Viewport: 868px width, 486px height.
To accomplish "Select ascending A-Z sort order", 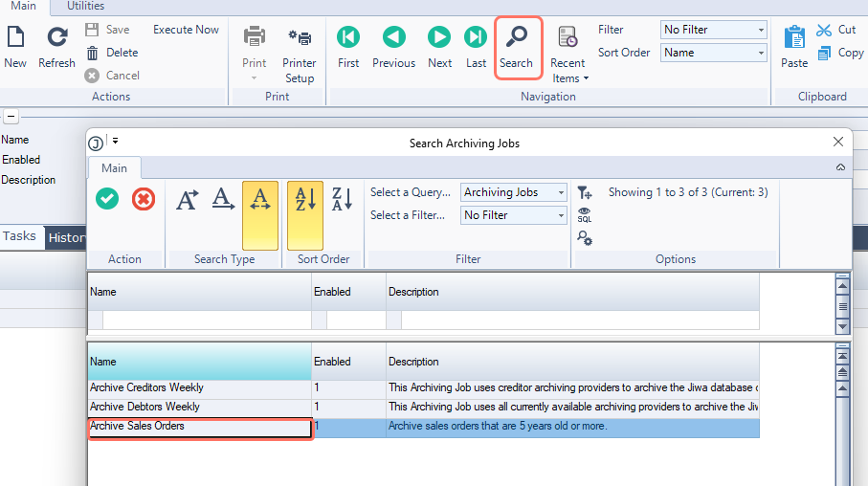I will point(305,215).
